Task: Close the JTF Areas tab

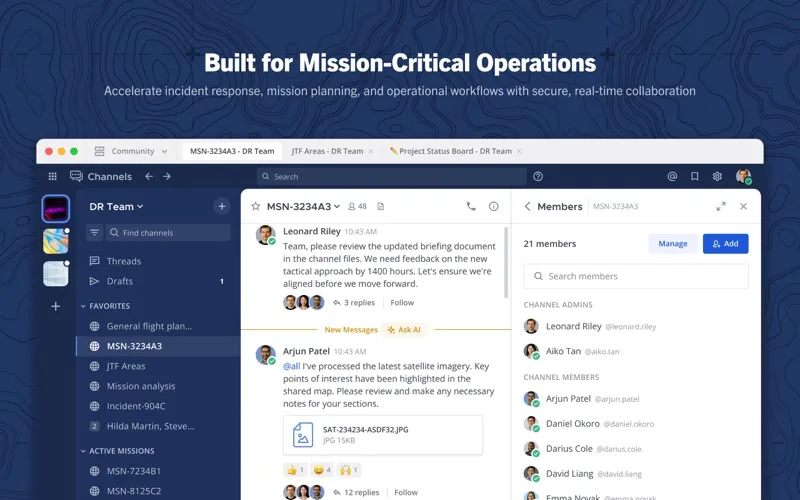Action: 371,152
